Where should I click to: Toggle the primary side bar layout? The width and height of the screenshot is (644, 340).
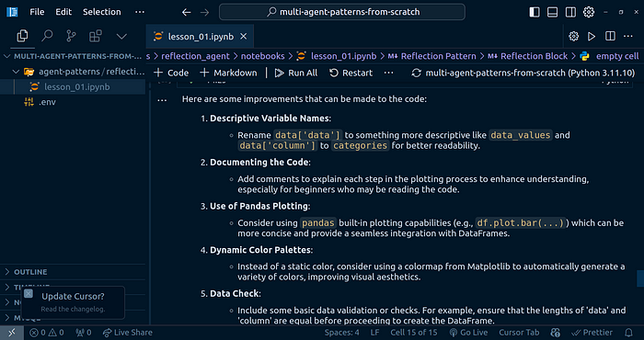click(x=535, y=12)
